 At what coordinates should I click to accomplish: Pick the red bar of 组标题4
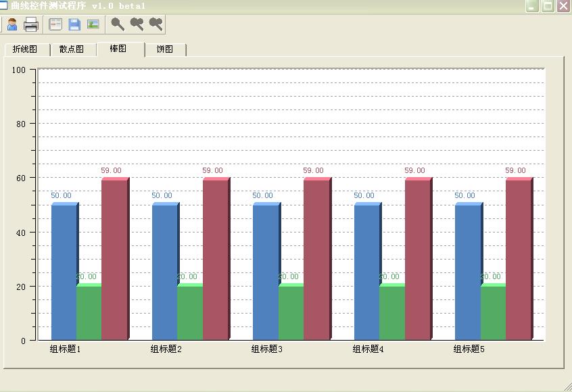pyautogui.click(x=417, y=260)
